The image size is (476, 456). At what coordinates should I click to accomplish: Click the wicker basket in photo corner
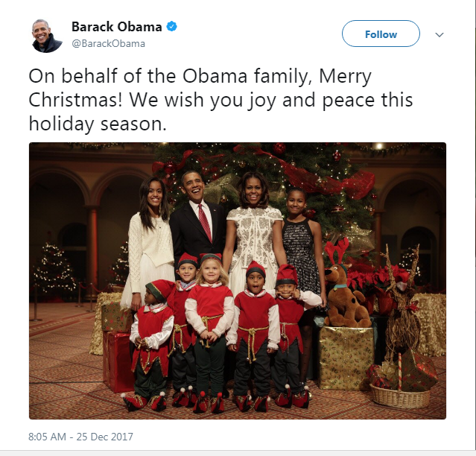[399, 395]
